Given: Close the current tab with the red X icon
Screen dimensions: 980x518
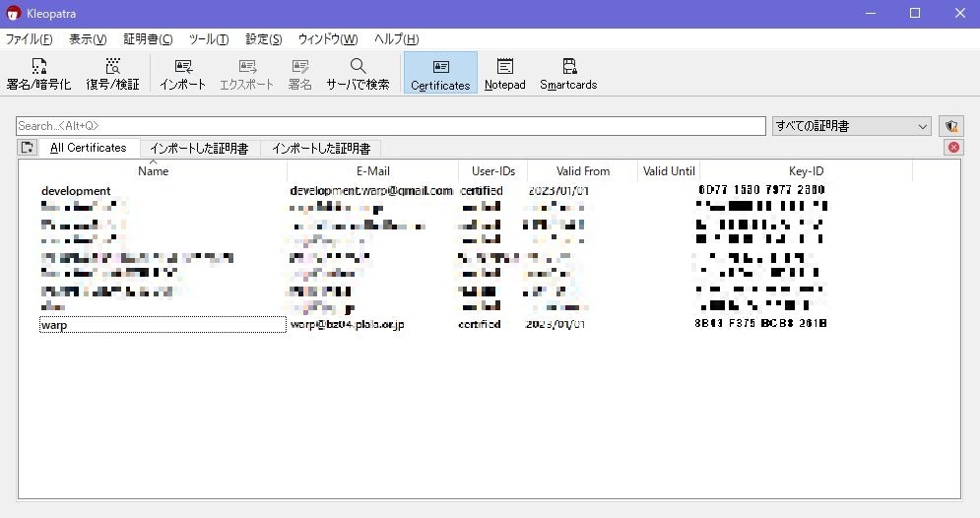Looking at the screenshot, I should point(953,148).
